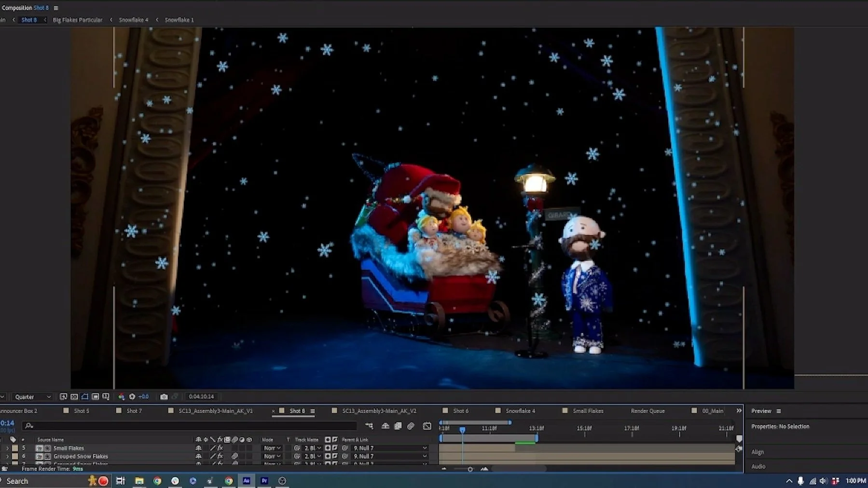This screenshot has width=868, height=488.
Task: Switch to the Shot 5 timeline tab
Action: 82,411
